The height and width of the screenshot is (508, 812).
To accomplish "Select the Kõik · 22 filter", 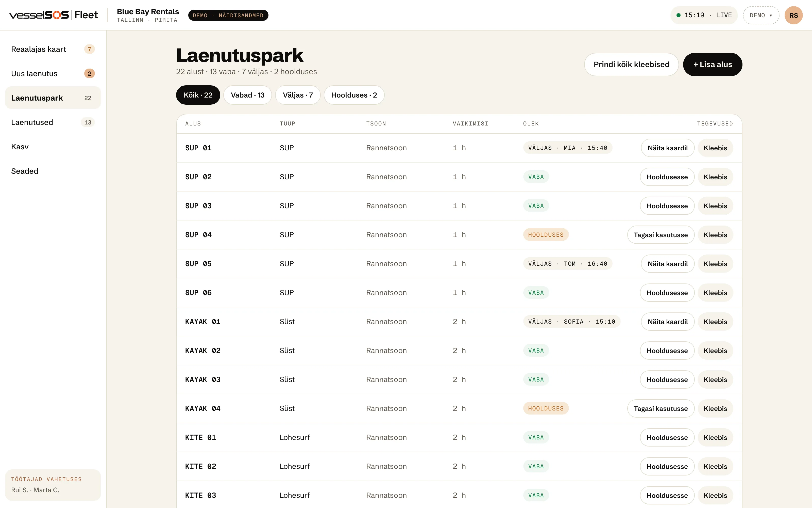I will click(x=198, y=95).
